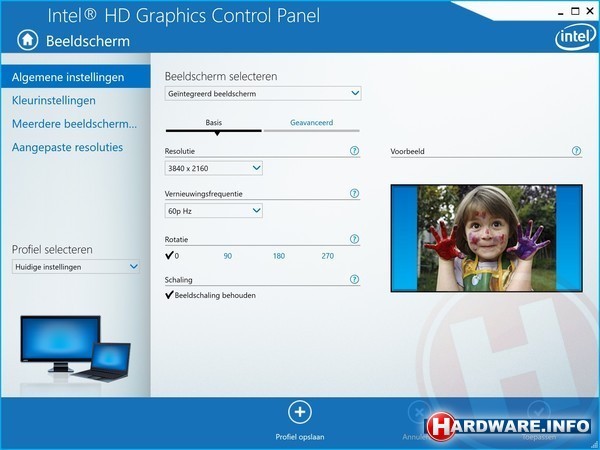Select rotation 0

tap(172, 255)
